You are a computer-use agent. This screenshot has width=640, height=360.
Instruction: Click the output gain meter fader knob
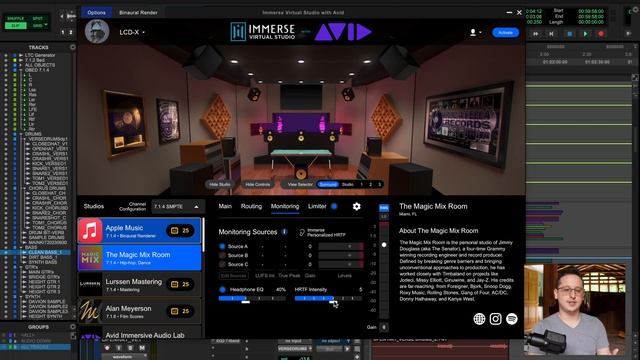384,245
